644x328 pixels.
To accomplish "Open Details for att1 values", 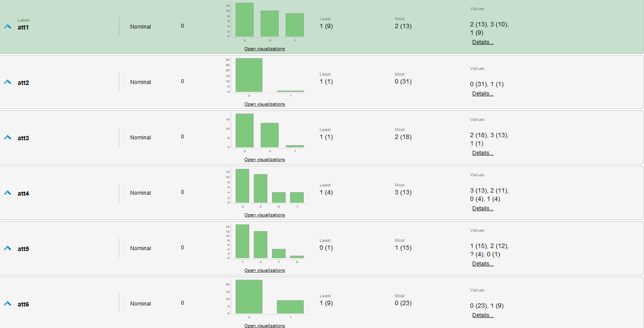I will tap(483, 42).
